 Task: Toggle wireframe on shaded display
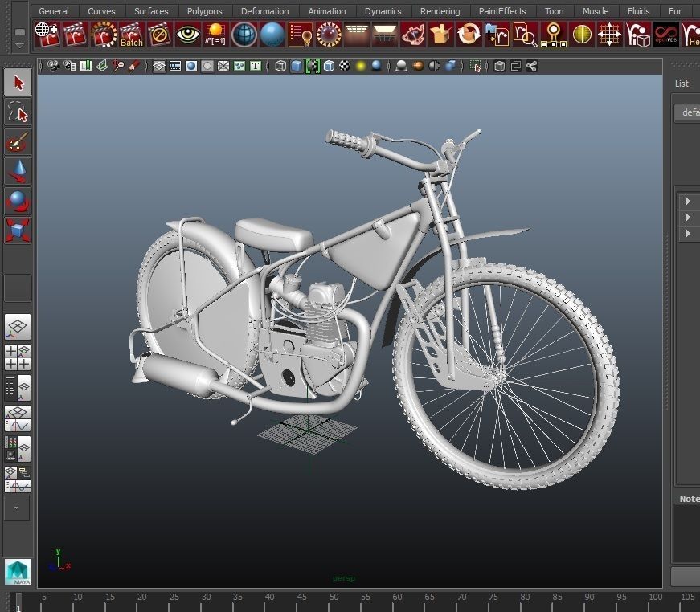point(329,67)
